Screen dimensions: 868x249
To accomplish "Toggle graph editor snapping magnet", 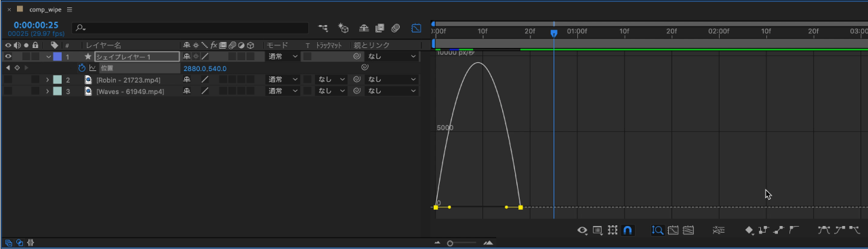I will point(628,231).
